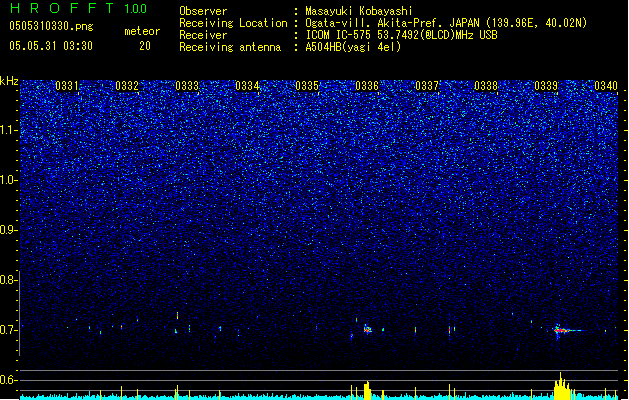The height and width of the screenshot is (400, 629).
Task: Click the 0.6 frequency axis label
Action: (9, 380)
